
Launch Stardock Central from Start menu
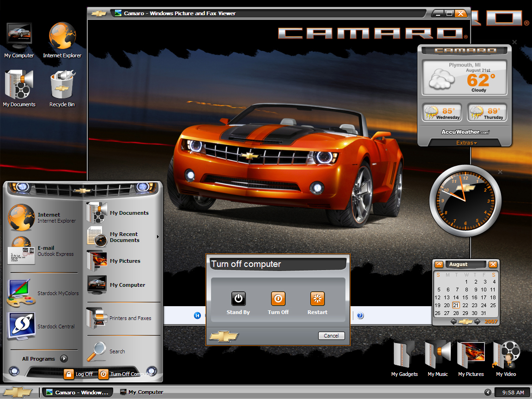(42, 326)
